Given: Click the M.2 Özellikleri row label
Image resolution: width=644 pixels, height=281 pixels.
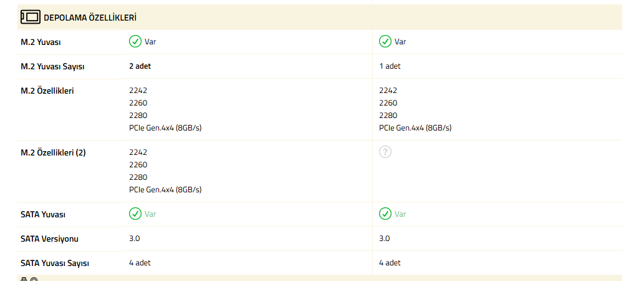Looking at the screenshot, I should point(47,91).
